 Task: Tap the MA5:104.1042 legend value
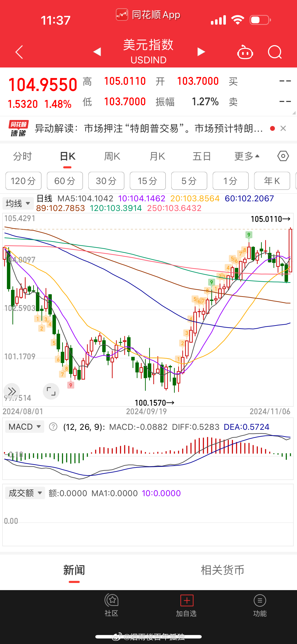(x=85, y=199)
